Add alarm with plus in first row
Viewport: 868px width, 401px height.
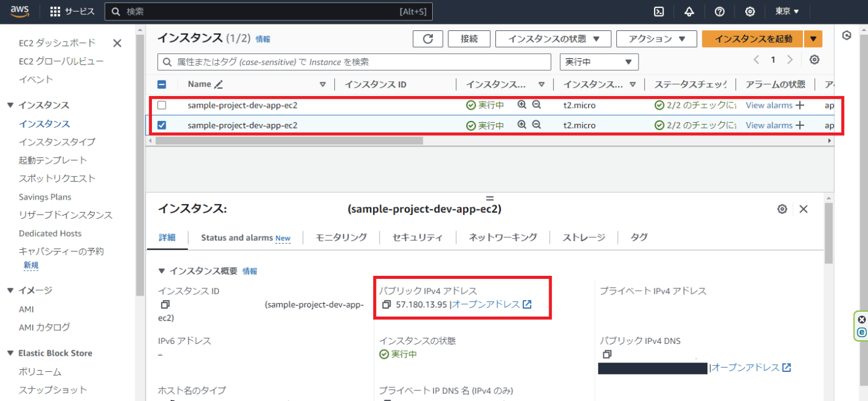pos(800,105)
